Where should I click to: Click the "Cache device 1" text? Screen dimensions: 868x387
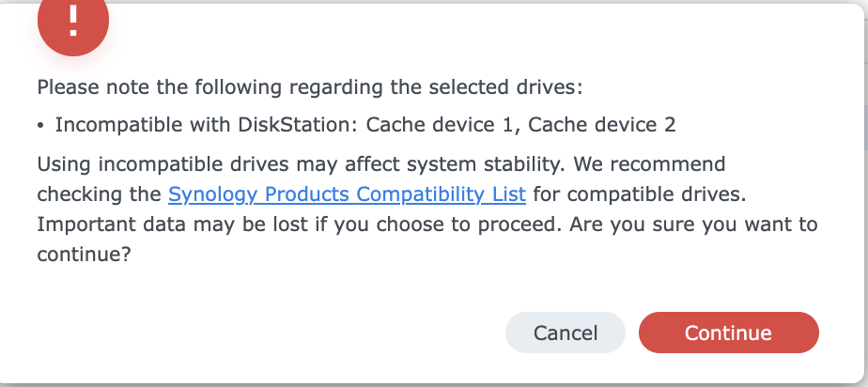click(438, 125)
